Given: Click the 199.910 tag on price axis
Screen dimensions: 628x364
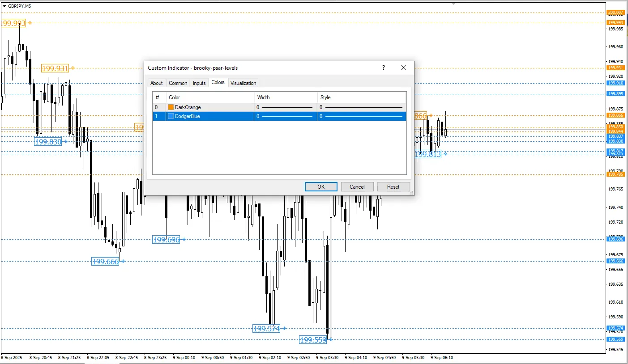Looking at the screenshot, I should (615, 83).
